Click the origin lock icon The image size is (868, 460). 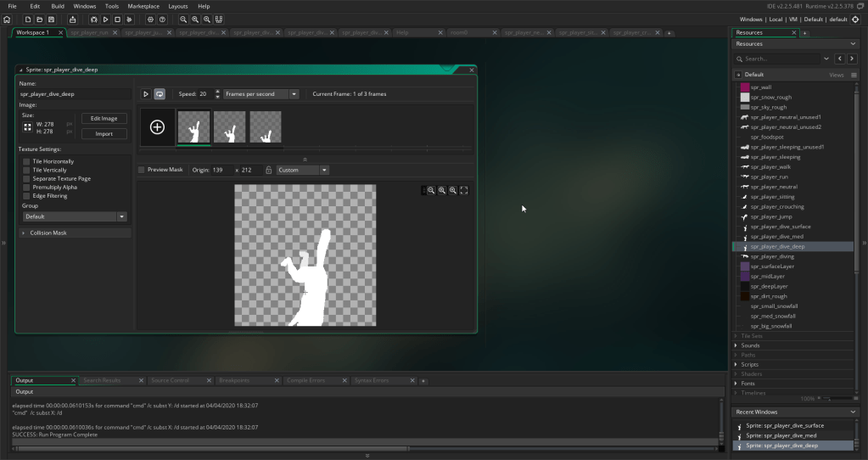[268, 170]
